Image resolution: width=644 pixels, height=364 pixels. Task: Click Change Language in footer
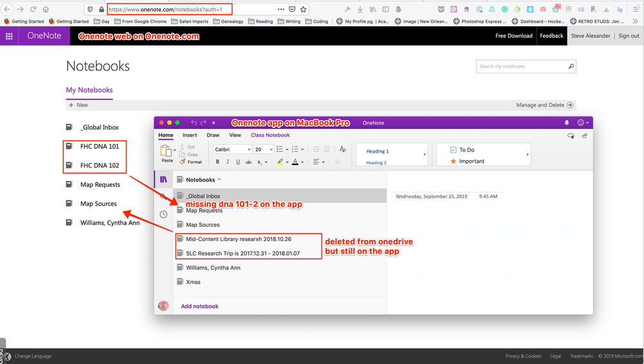(x=33, y=356)
